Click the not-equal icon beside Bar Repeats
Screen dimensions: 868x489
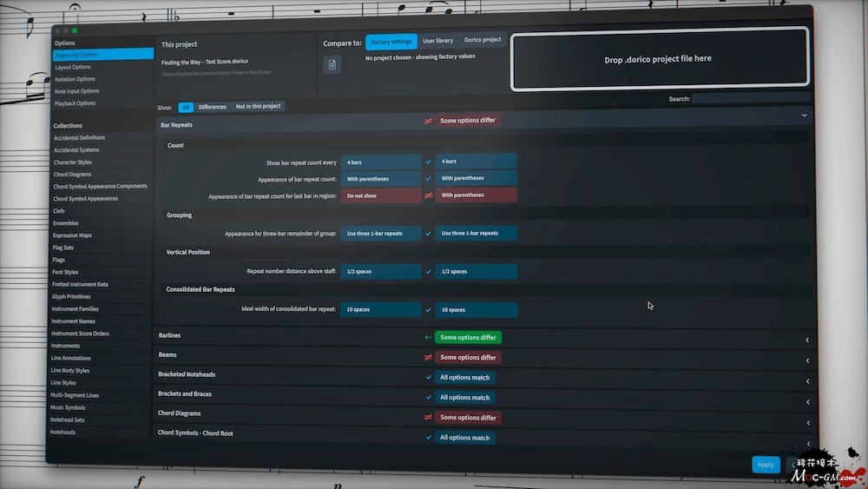[428, 121]
